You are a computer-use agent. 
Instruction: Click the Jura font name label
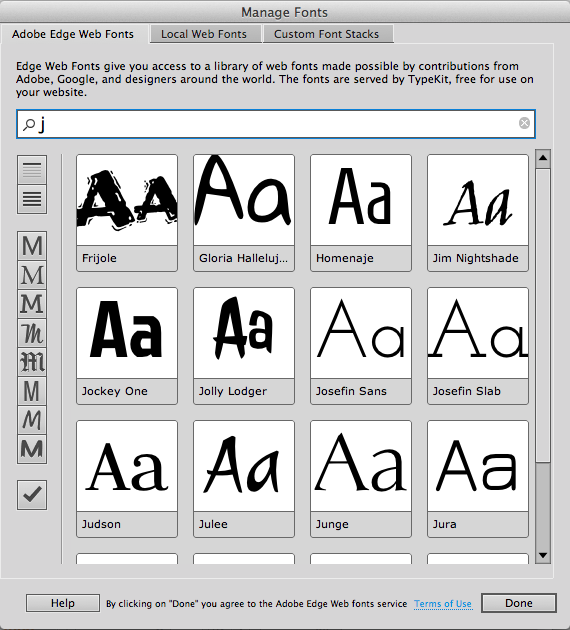444,524
